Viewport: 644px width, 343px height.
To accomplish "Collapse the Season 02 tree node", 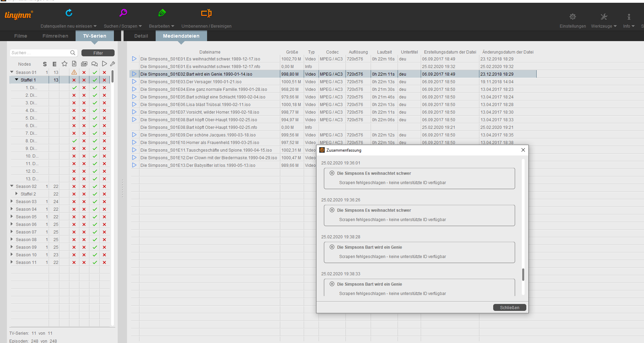I will [12, 186].
